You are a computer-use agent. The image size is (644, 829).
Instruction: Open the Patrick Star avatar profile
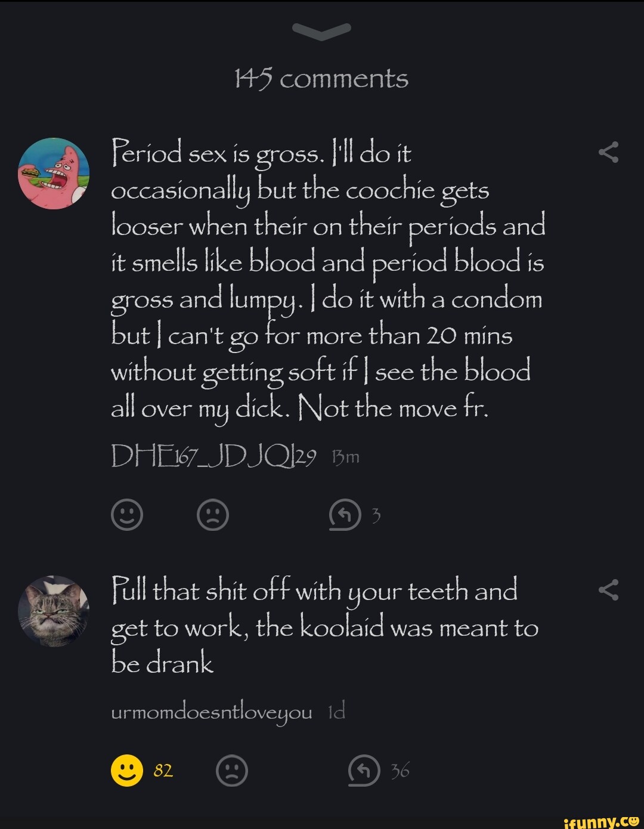pos(54,173)
